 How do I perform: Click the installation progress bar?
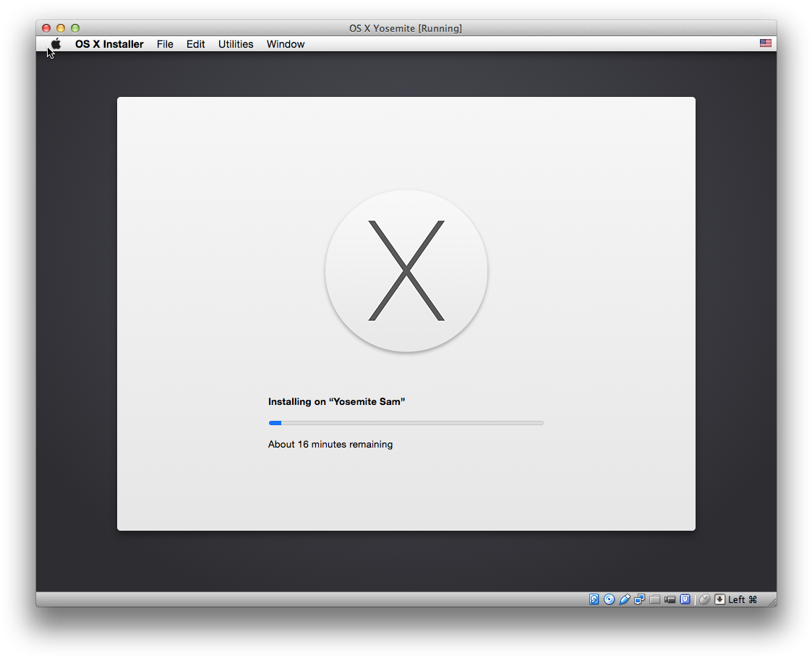click(x=406, y=423)
